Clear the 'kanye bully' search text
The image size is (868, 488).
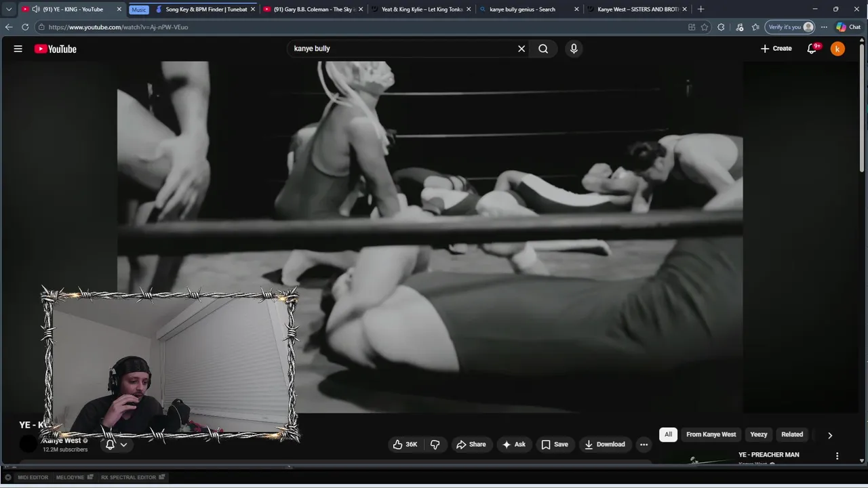pos(521,49)
